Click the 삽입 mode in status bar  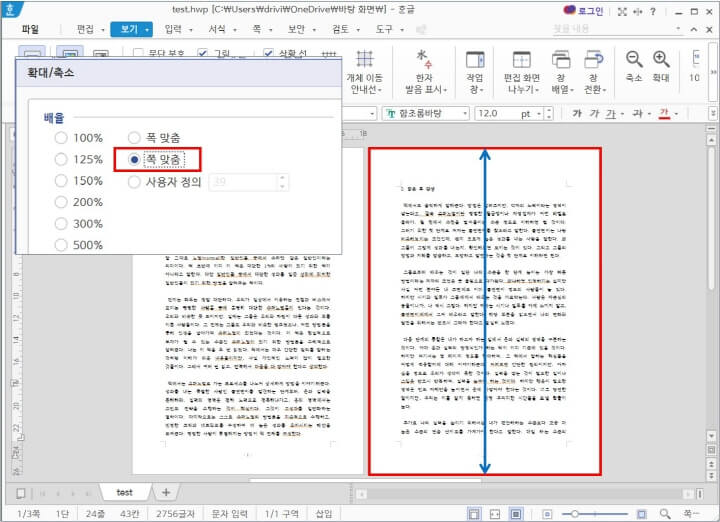point(324,514)
